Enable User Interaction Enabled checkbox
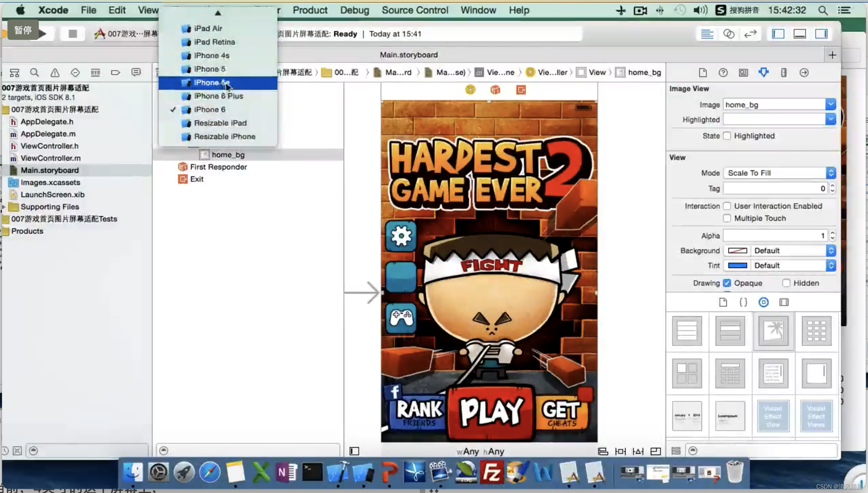 727,206
